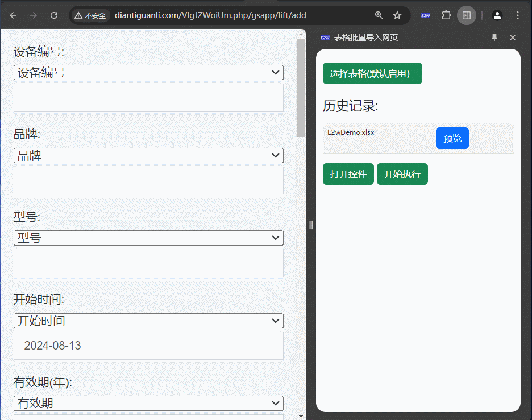Click the vertical scrollbar thumb

301,88
